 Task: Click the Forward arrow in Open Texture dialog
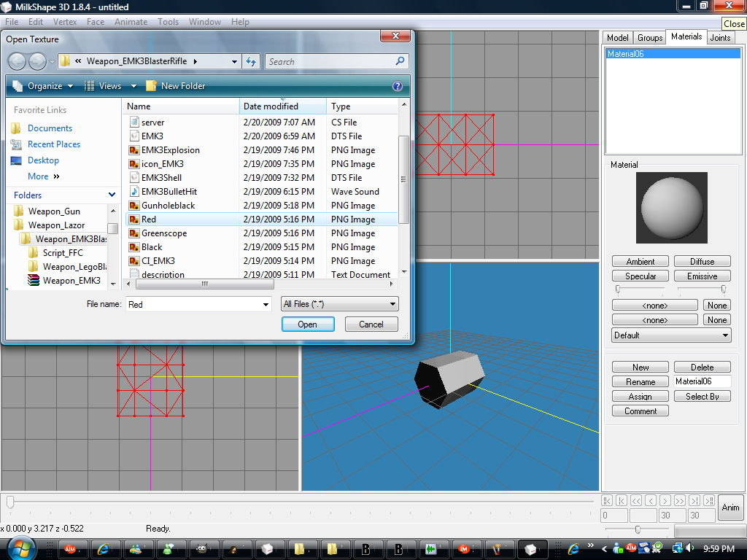point(37,61)
